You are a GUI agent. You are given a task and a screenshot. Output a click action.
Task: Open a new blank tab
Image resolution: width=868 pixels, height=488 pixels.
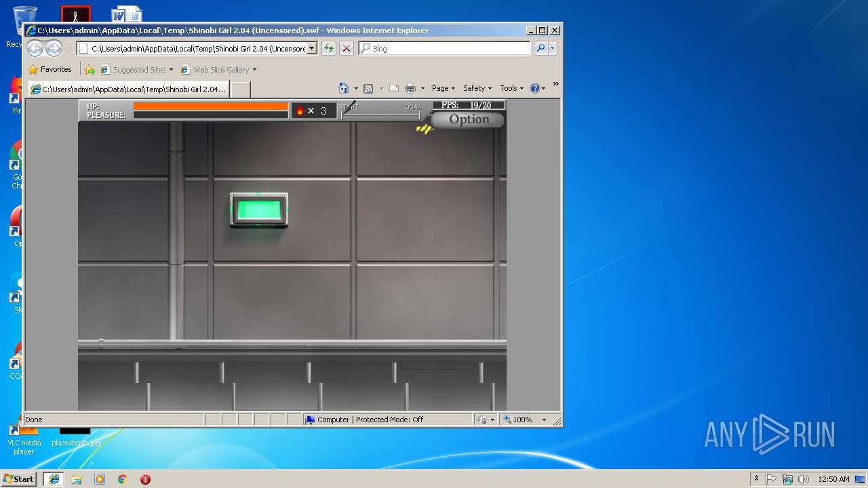coord(241,89)
